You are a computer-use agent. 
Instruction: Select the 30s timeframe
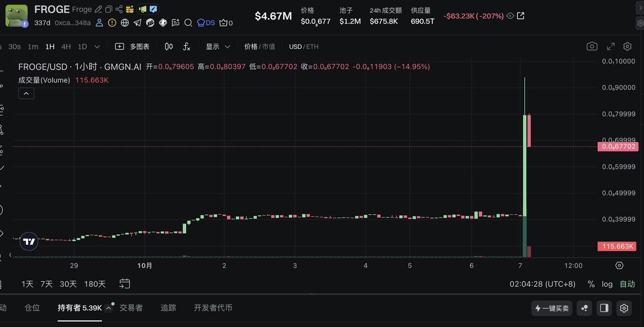(15, 46)
